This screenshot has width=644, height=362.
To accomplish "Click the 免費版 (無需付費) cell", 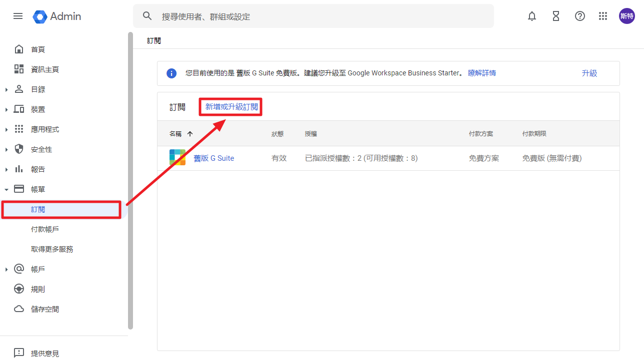I will tap(552, 158).
